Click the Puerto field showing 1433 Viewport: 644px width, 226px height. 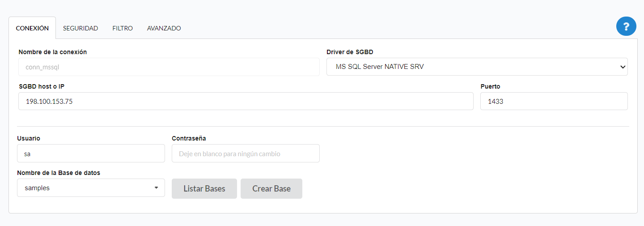pos(554,101)
